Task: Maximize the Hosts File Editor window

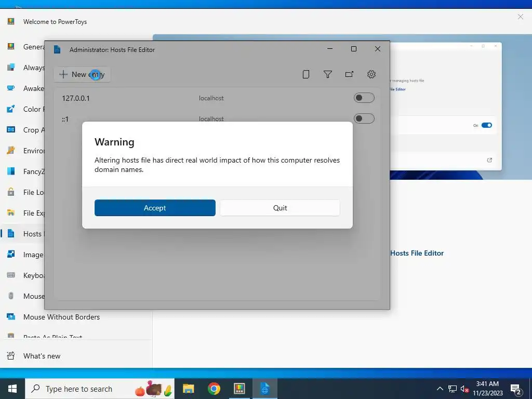Action: click(x=353, y=49)
